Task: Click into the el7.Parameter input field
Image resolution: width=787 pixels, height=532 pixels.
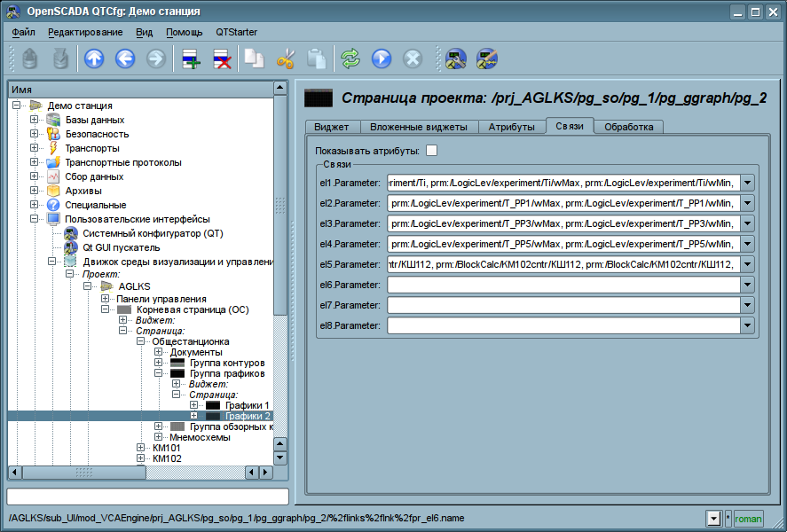Action: 563,305
